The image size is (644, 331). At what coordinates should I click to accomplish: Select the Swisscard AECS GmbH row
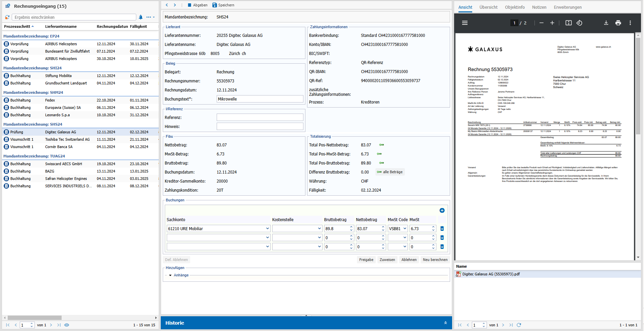tap(80, 164)
